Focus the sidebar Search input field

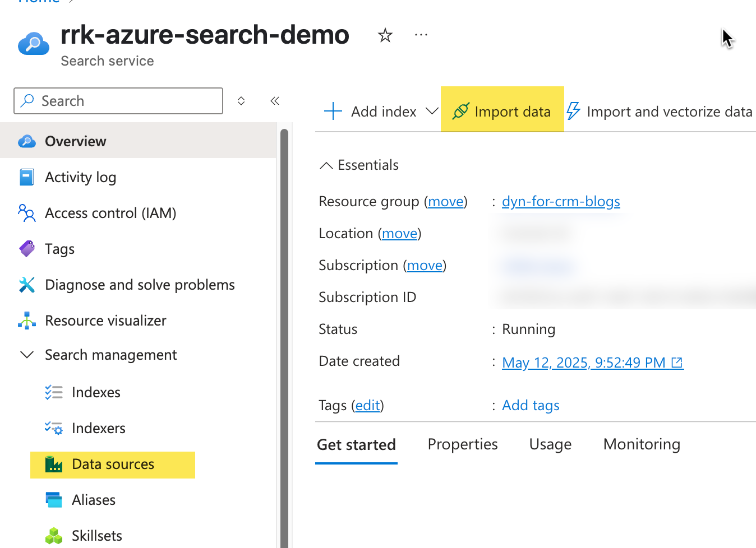pos(118,101)
